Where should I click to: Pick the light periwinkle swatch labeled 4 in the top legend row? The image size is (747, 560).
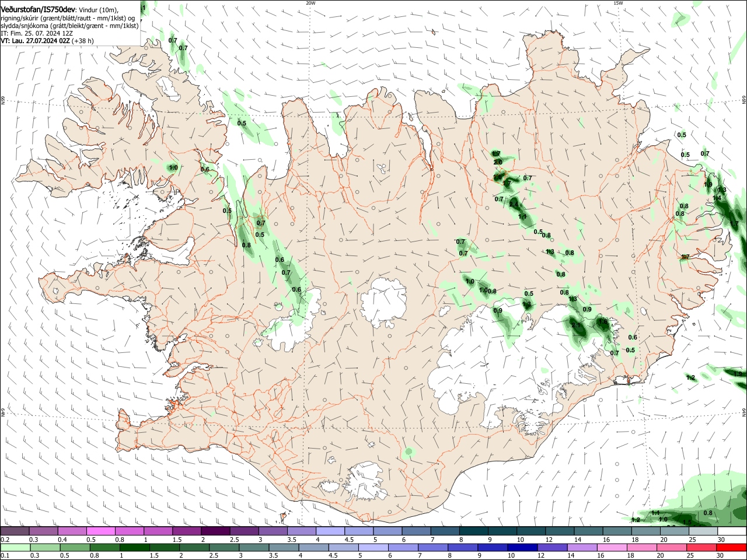[330, 531]
